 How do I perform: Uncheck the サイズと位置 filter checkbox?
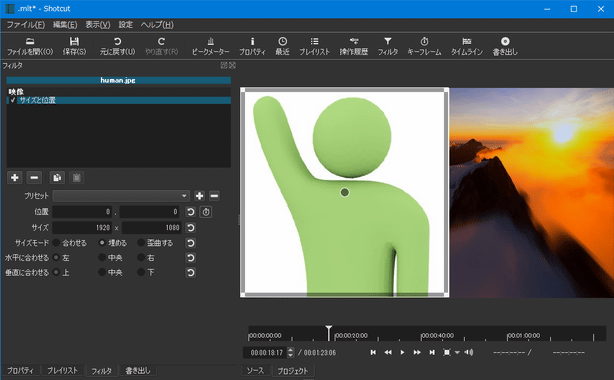click(x=13, y=100)
